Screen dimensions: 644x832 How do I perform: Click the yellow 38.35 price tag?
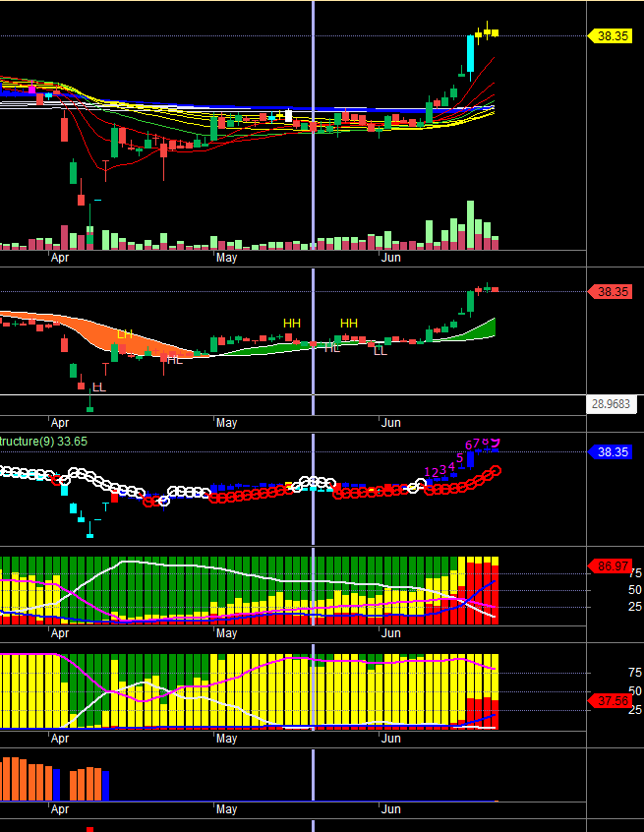click(610, 36)
